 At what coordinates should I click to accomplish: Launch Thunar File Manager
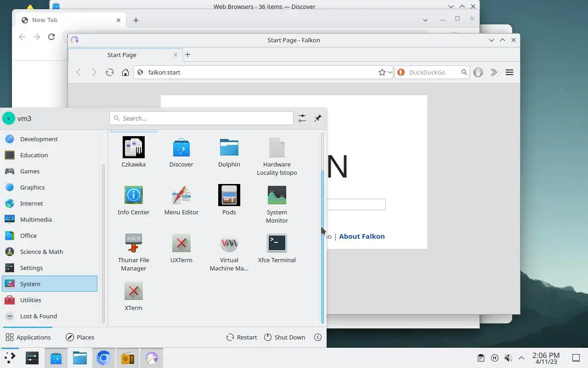pyautogui.click(x=133, y=252)
